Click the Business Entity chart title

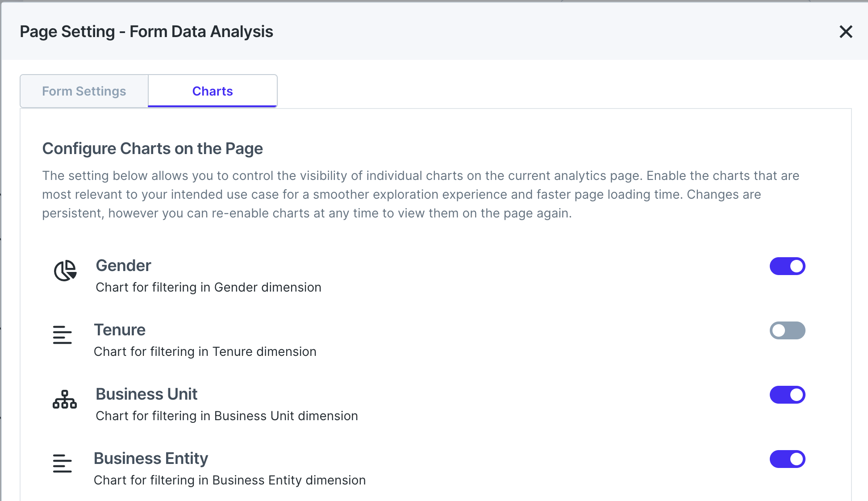pos(151,459)
